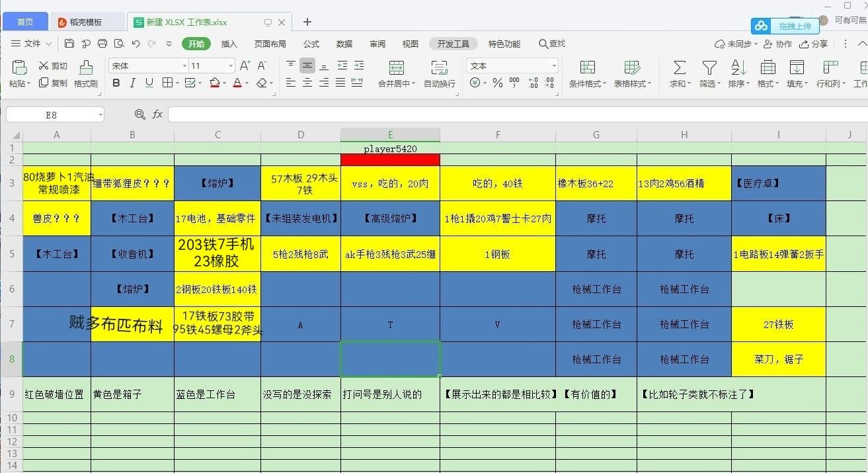Toggle 自动换行 wrap text
The image size is (868, 473).
[440, 74]
